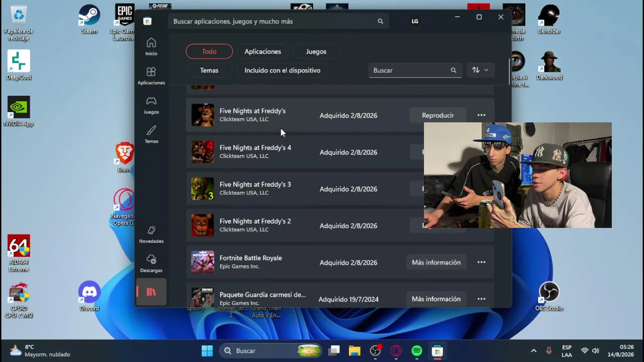The width and height of the screenshot is (644, 362).
Task: Open the ESP LAA language switcher
Action: [x=567, y=351]
